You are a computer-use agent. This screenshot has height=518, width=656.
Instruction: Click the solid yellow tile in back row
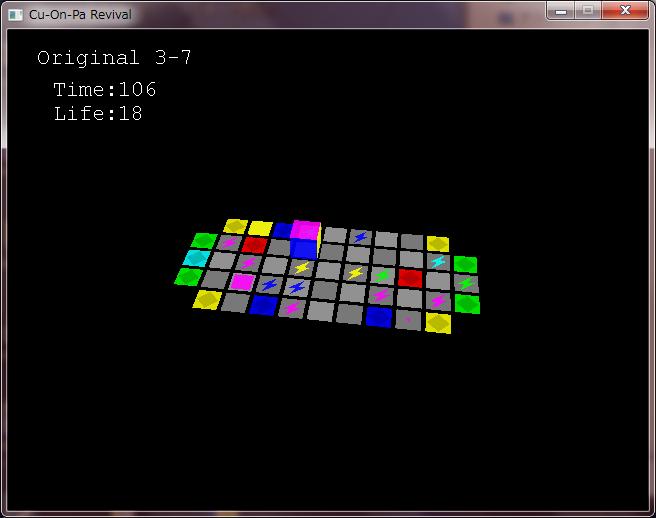(x=260, y=229)
